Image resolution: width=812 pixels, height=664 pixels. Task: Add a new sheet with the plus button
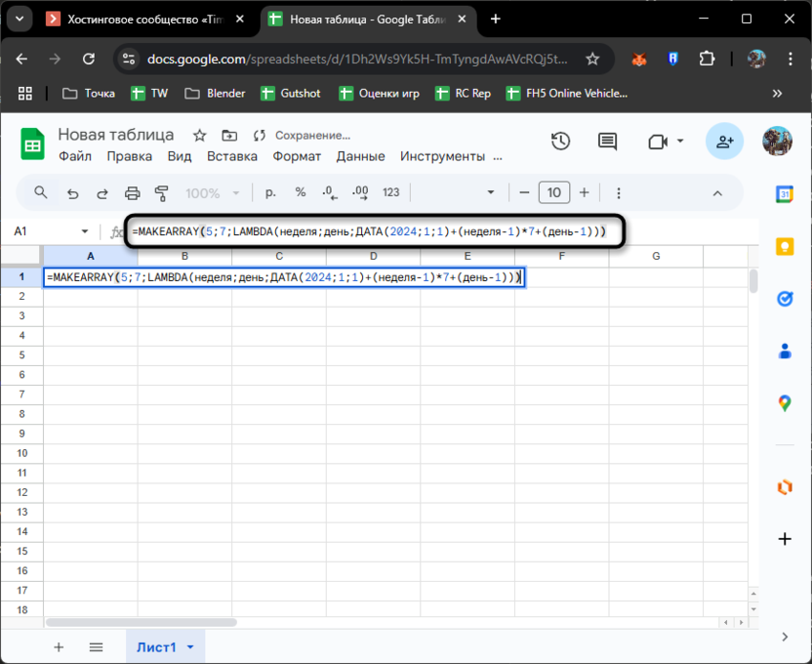click(59, 646)
